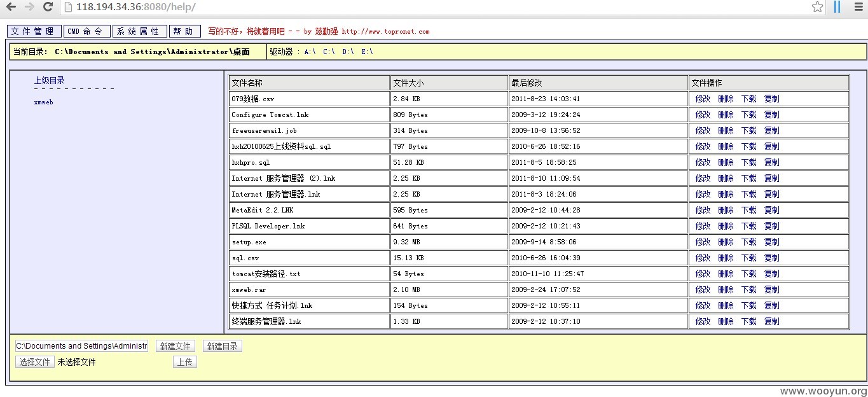Click the 选择文件 button
The height and width of the screenshot is (397, 868).
(x=35, y=362)
